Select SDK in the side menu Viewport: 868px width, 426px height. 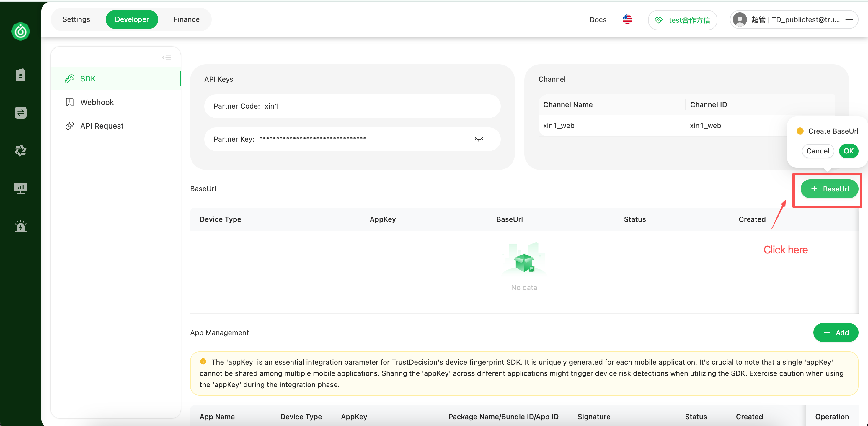pyautogui.click(x=116, y=78)
